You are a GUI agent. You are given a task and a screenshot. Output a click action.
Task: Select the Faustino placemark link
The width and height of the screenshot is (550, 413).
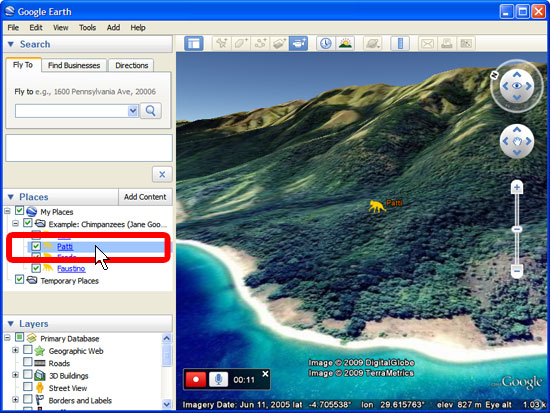coord(71,269)
